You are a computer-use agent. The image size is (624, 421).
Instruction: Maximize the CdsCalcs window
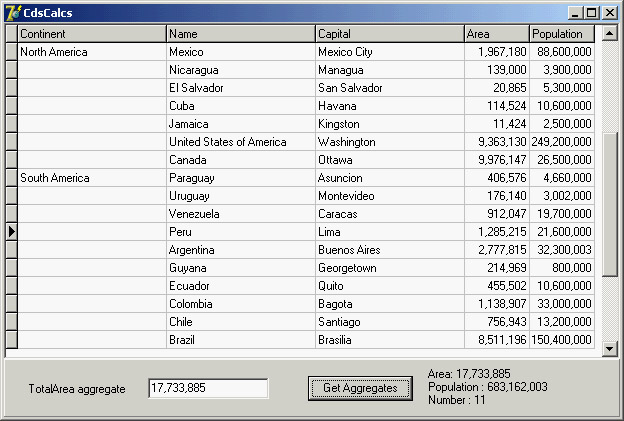[x=592, y=13]
